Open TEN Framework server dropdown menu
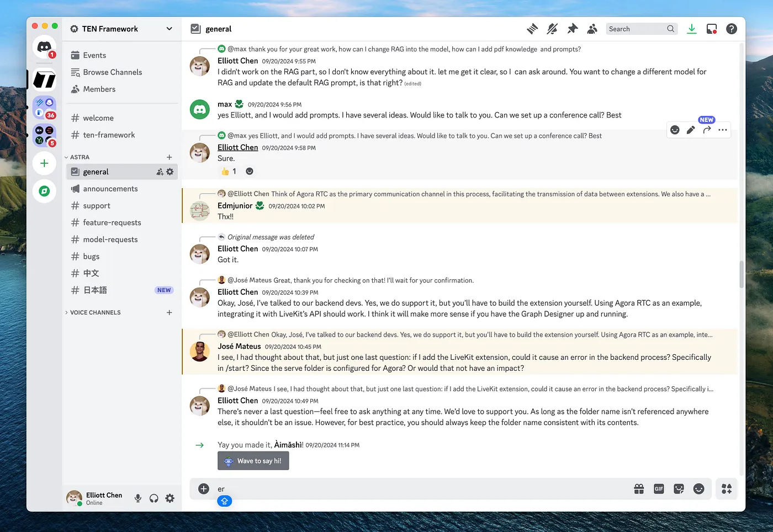The width and height of the screenshot is (773, 532). (121, 29)
